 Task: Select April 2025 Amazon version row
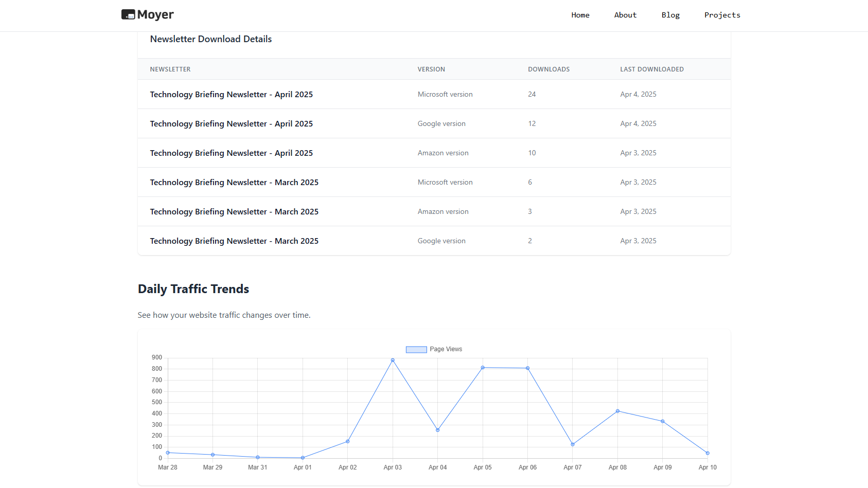pyautogui.click(x=434, y=153)
